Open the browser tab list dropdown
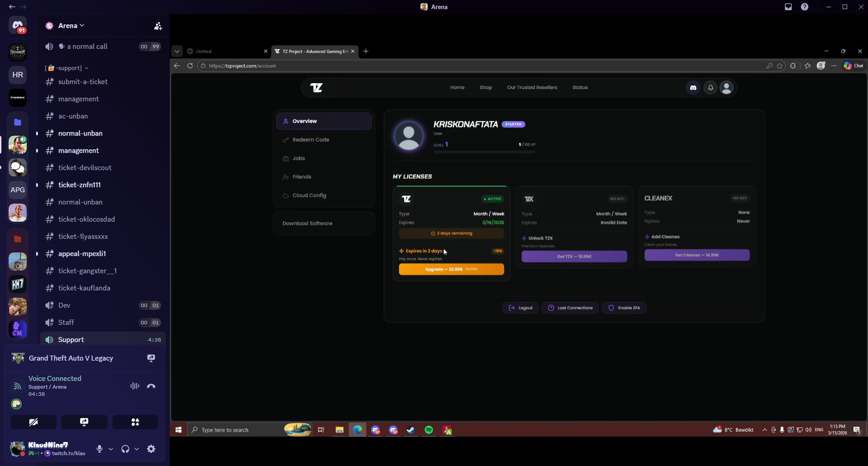The width and height of the screenshot is (868, 466). coord(177,51)
